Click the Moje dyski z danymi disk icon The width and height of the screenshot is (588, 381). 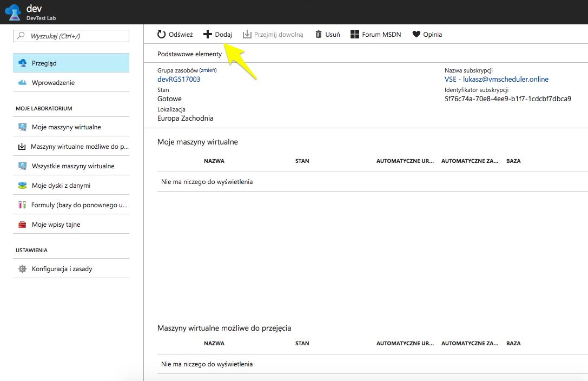(x=23, y=185)
